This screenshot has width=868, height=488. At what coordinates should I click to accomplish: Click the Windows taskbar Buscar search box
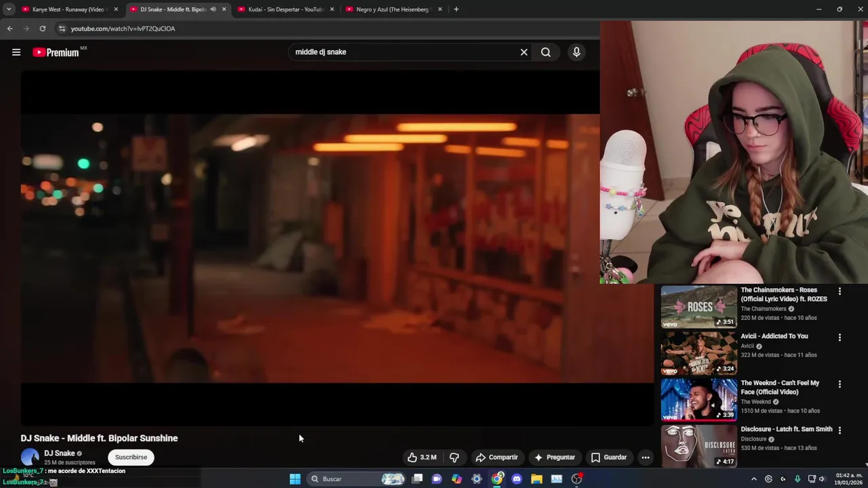point(355,479)
